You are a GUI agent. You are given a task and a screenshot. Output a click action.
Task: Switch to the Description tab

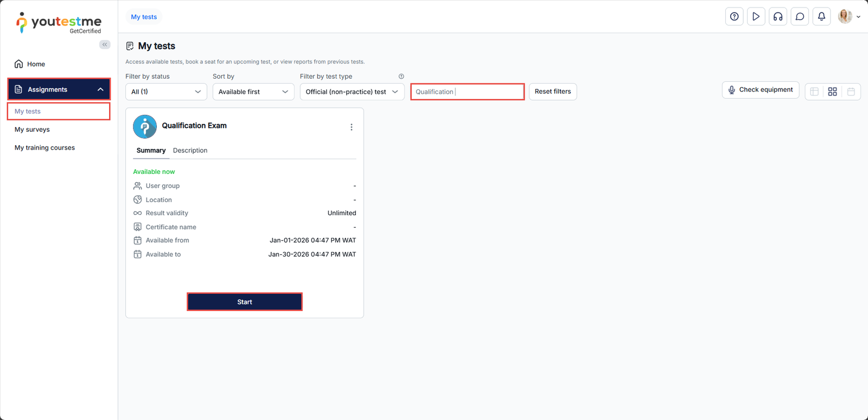(190, 151)
